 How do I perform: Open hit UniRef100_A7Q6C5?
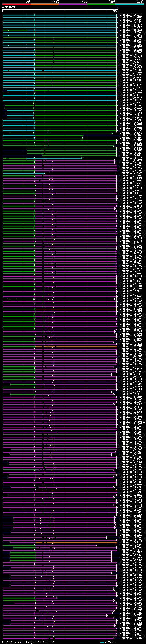(131, 35)
